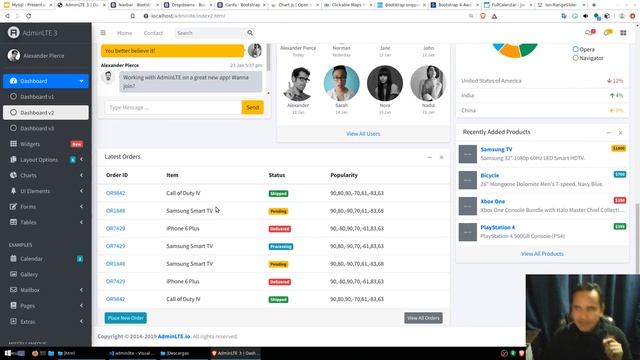Click Sarah's user photo

pos(342,83)
